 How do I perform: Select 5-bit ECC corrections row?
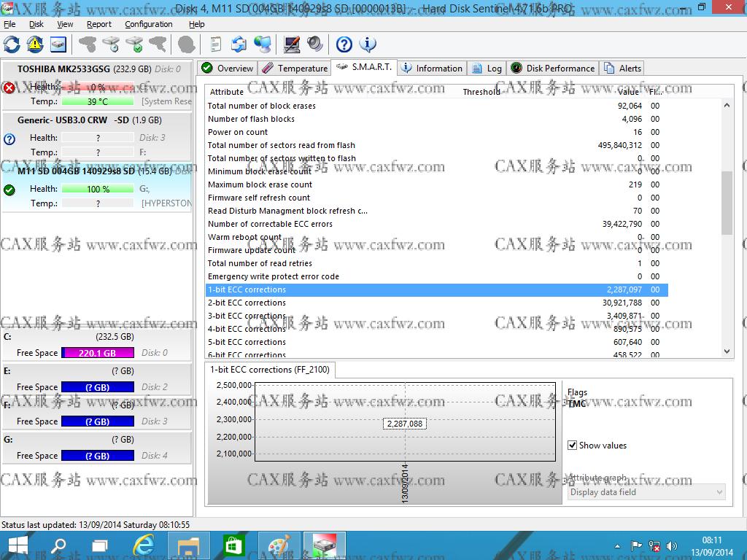437,342
